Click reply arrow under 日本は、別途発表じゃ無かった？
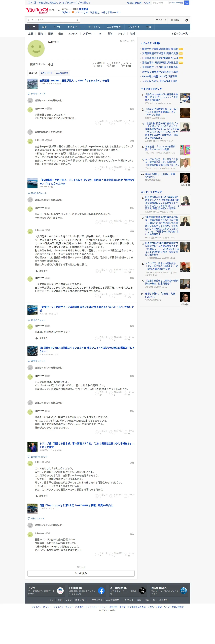This screenshot has width=215, height=644. [x=41, y=338]
